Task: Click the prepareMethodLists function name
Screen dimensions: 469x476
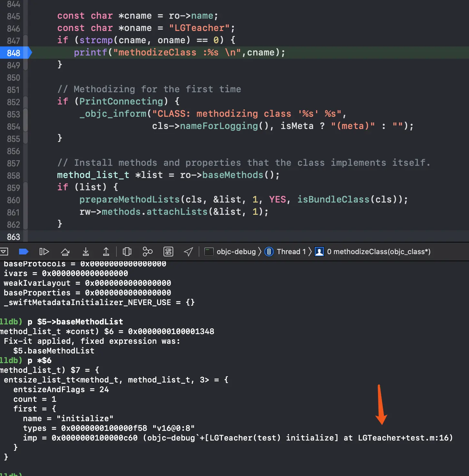Action: coord(129,199)
